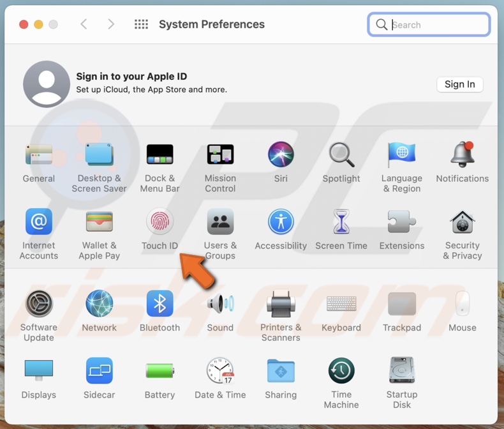Image resolution: width=504 pixels, height=429 pixels.
Task: Open Sound preferences speaker icon
Action: 221,304
